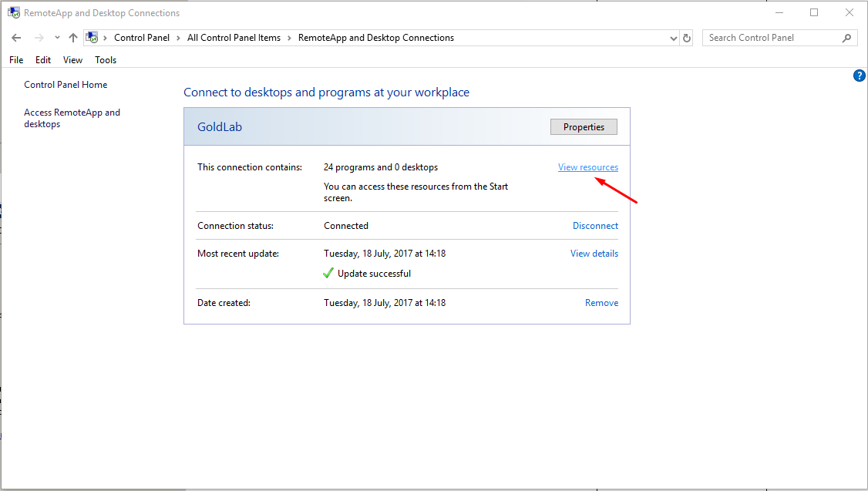Expand chevron after All Control Panel Items

[289, 38]
